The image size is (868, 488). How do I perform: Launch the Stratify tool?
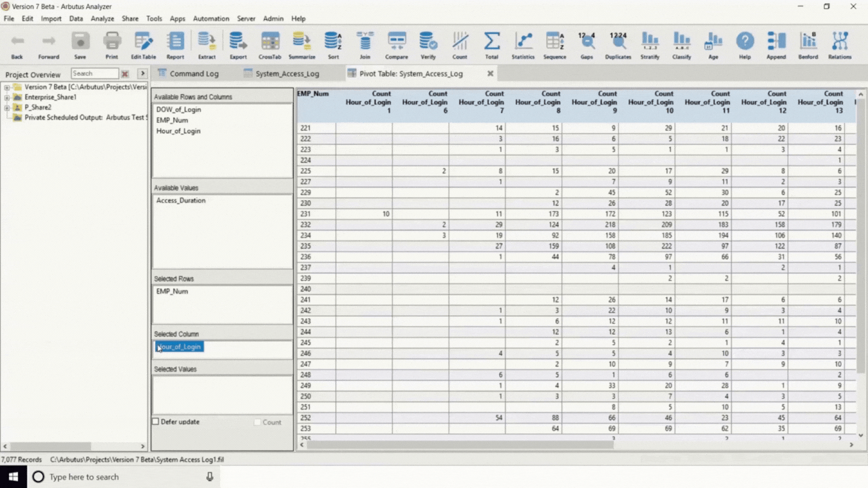(650, 43)
